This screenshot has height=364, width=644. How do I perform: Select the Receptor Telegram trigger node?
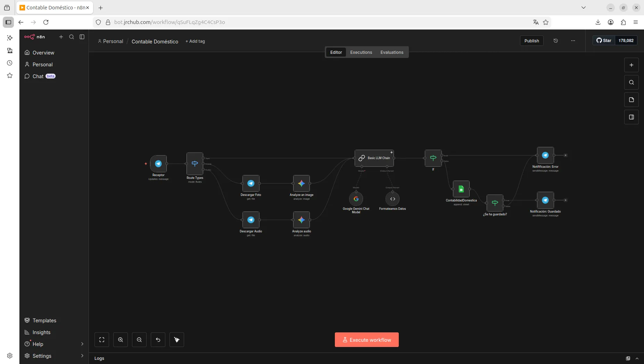click(158, 164)
